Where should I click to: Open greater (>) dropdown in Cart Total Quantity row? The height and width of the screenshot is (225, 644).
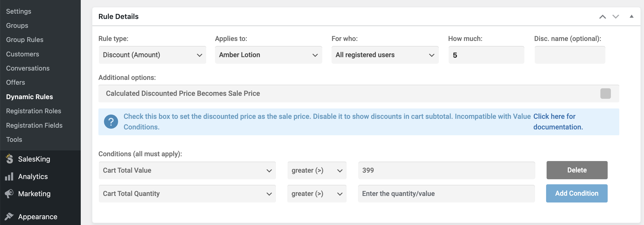[317, 194]
